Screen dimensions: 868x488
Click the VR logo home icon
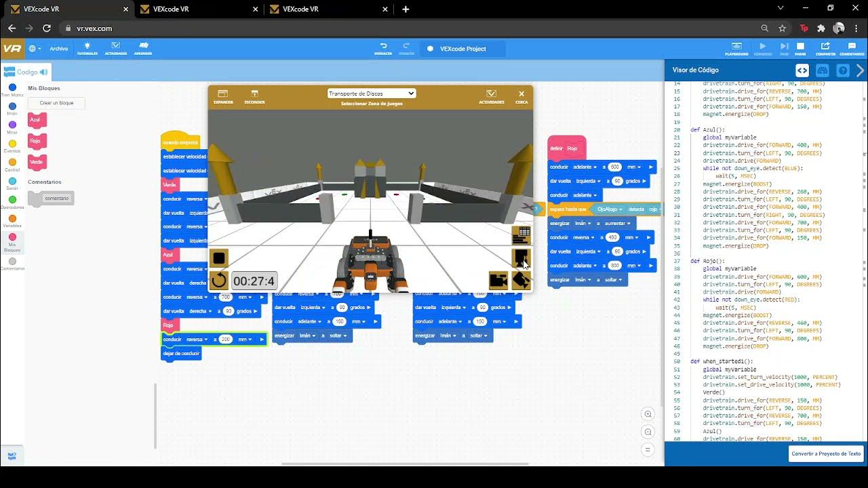coord(12,49)
